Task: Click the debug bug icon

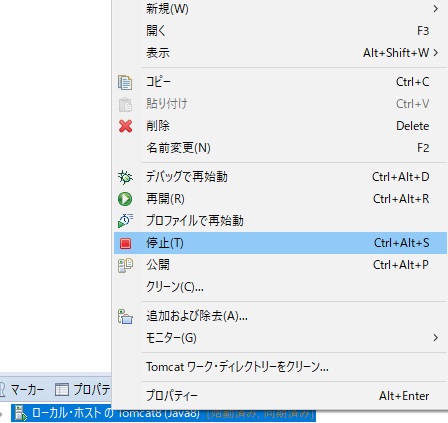Action: point(125,177)
